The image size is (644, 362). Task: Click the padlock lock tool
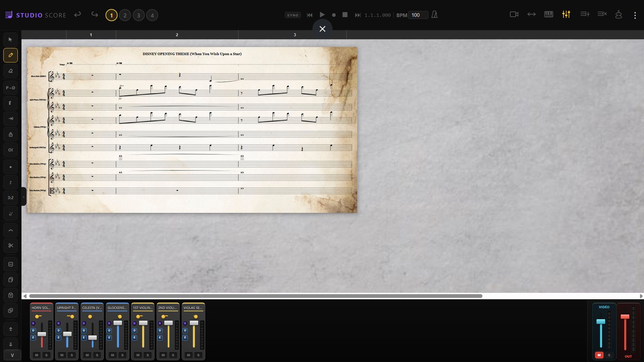tap(10, 134)
